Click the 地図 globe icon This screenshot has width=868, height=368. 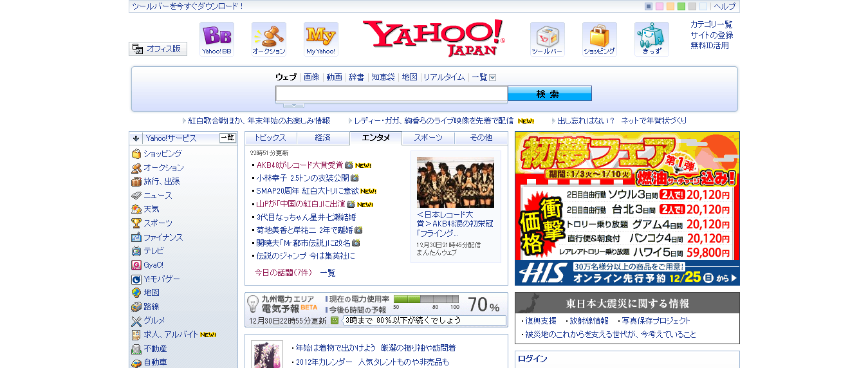coord(136,293)
